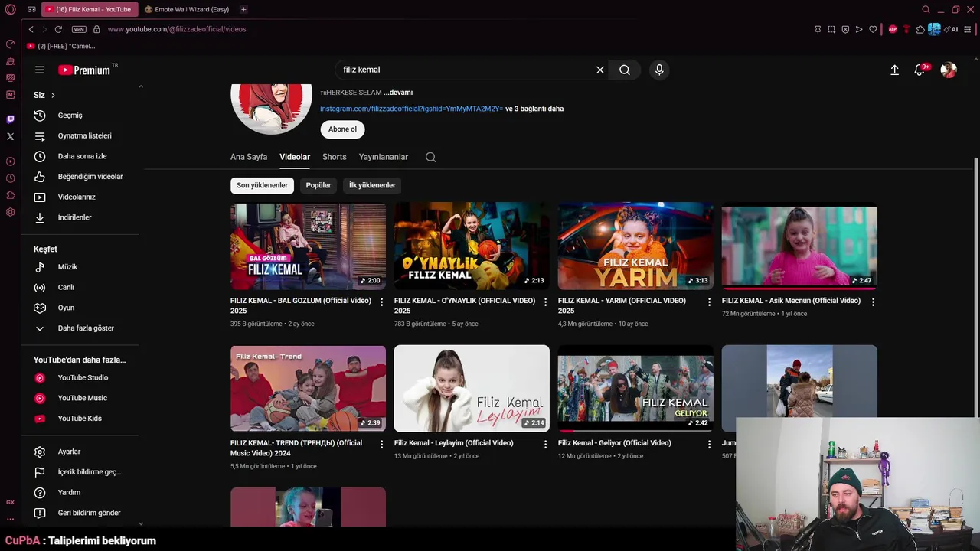Open GX Control speedometer in the sidebar
This screenshot has width=980, height=551.
[x=10, y=44]
